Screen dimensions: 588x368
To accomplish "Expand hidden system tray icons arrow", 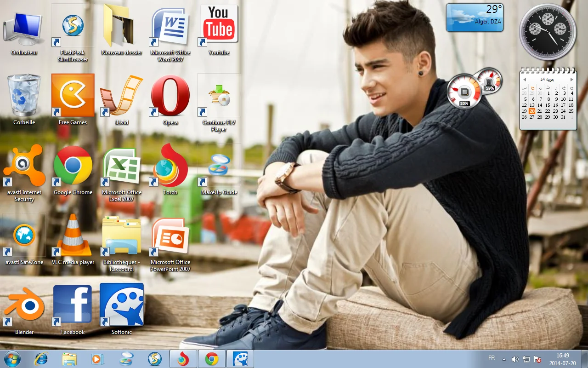I will (504, 359).
